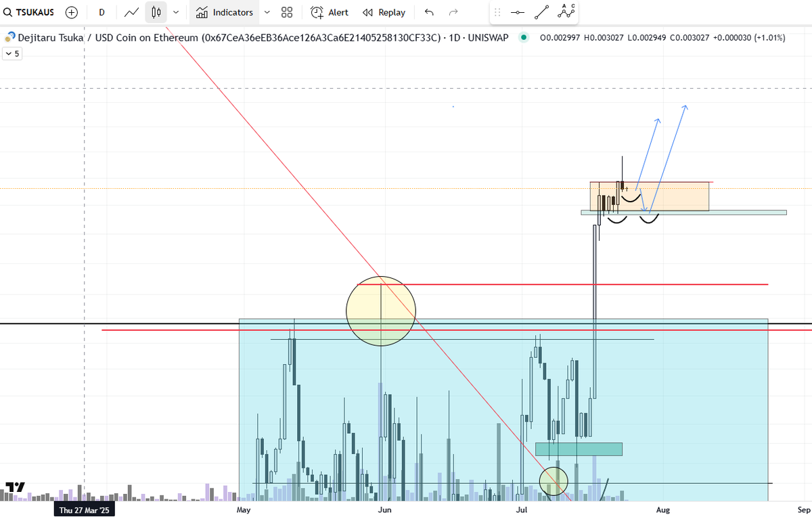Open the indicator templates grid icon
The width and height of the screenshot is (812, 517).
pyautogui.click(x=287, y=12)
